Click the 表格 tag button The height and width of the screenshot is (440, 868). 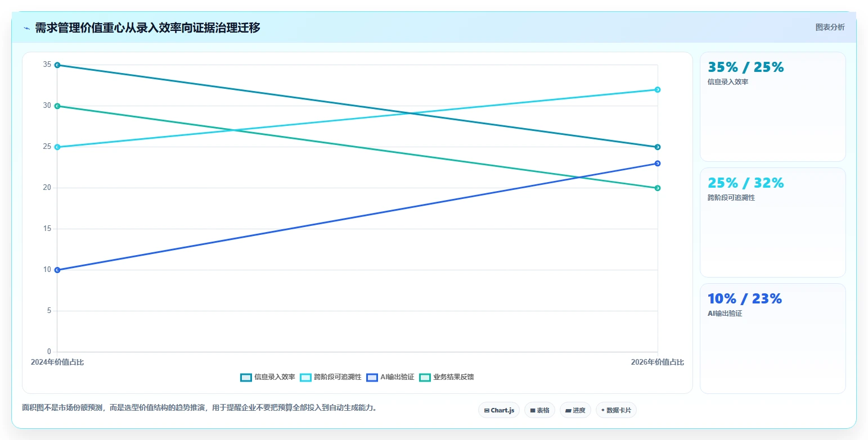pos(539,410)
